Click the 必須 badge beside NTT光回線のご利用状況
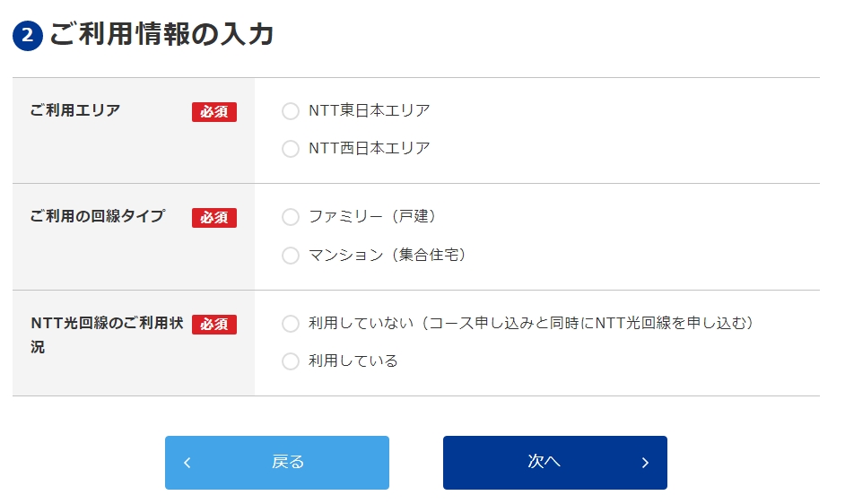Image resolution: width=845 pixels, height=504 pixels. [x=214, y=325]
